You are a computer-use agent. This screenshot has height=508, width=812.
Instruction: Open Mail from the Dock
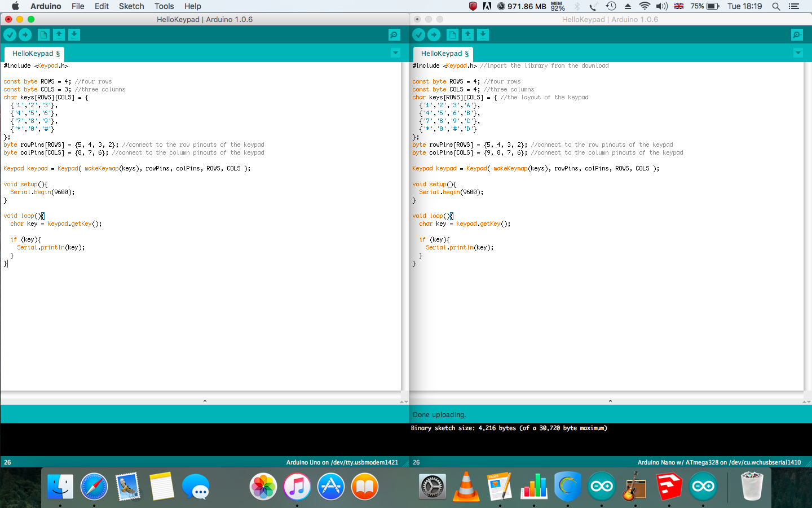click(128, 487)
